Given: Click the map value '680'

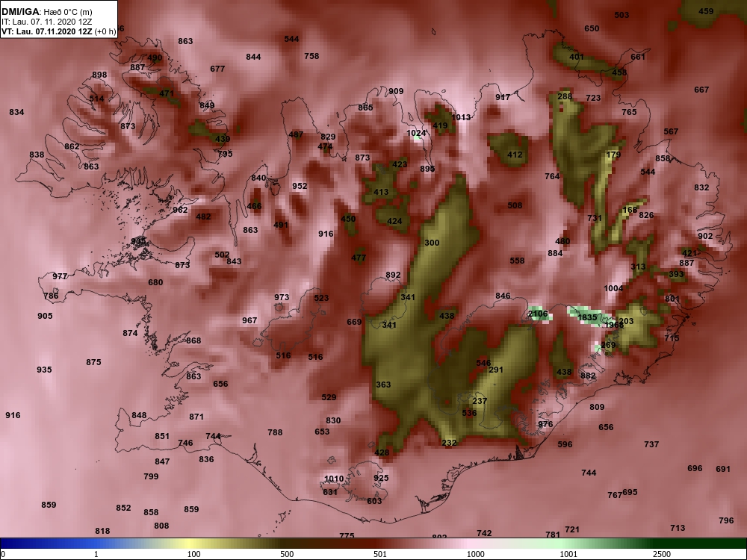Looking at the screenshot, I should click(155, 282).
